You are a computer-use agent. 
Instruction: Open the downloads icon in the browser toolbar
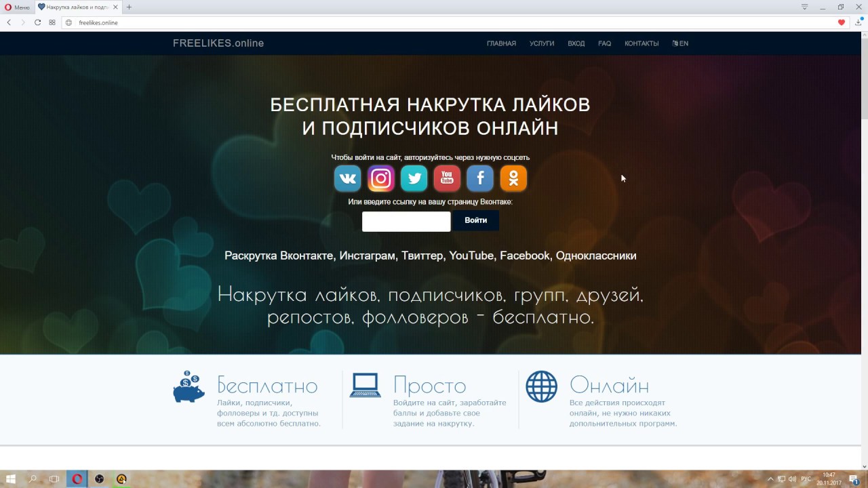pyautogui.click(x=859, y=22)
